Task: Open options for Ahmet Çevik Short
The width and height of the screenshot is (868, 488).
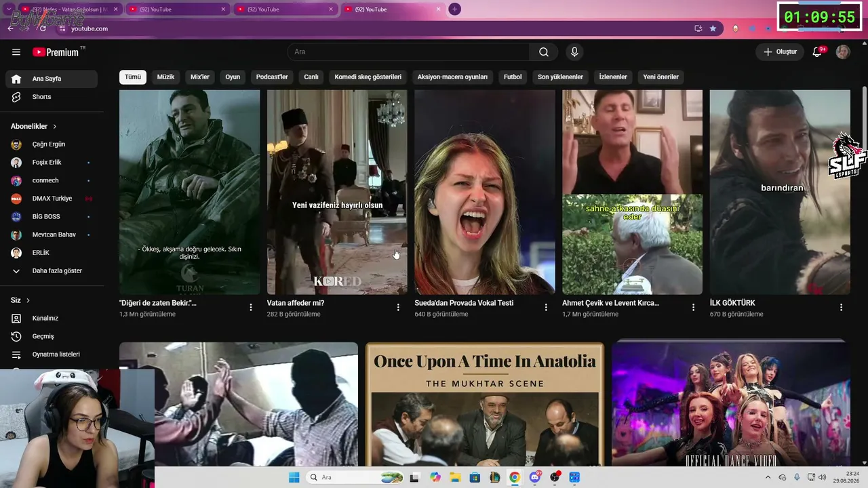Action: tap(693, 308)
